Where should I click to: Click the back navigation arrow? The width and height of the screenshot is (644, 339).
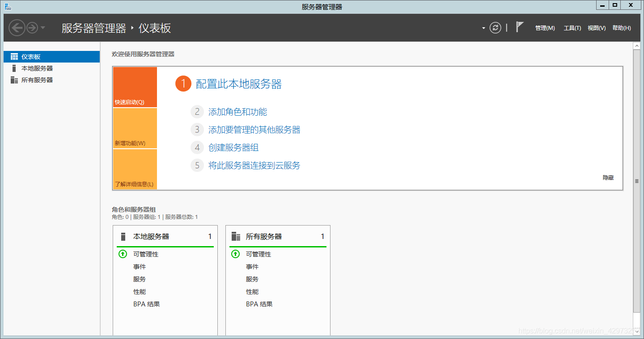tap(17, 28)
